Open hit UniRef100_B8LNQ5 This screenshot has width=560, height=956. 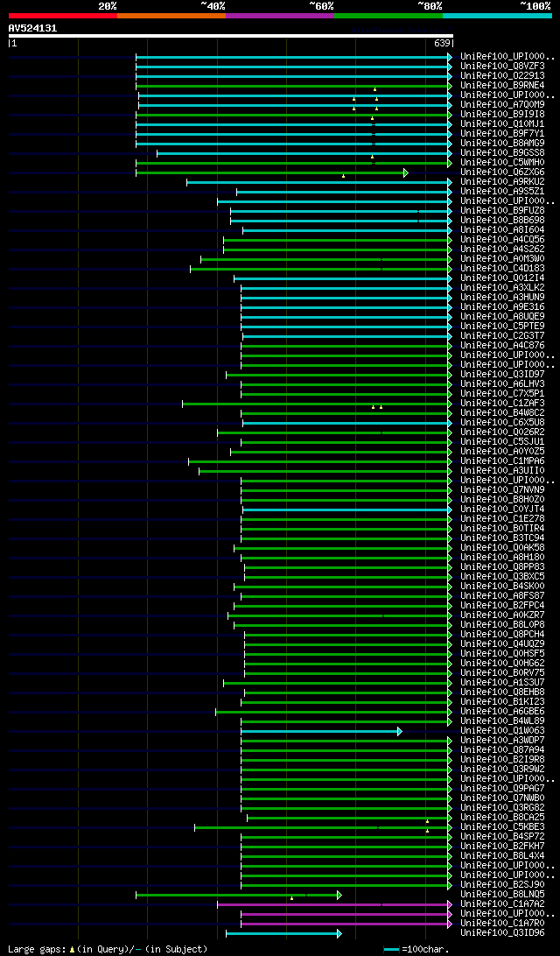pyautogui.click(x=503, y=895)
